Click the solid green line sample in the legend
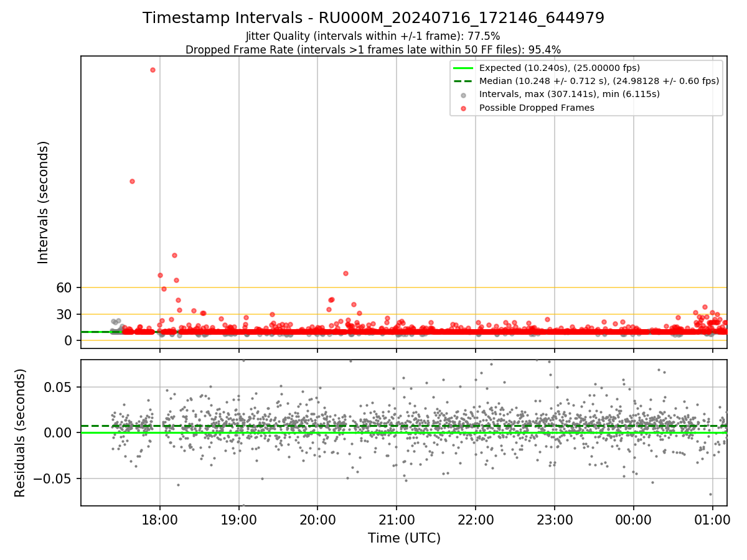 coord(463,68)
